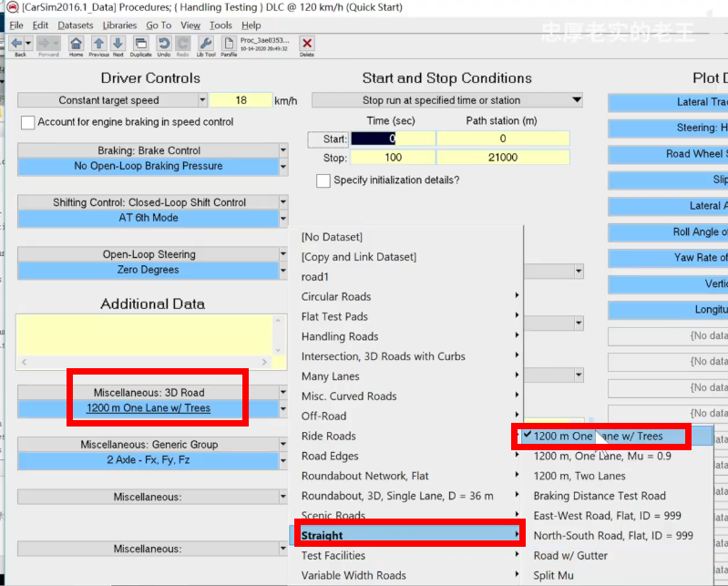Open the Help menu
This screenshot has height=586, width=728.
coord(251,26)
